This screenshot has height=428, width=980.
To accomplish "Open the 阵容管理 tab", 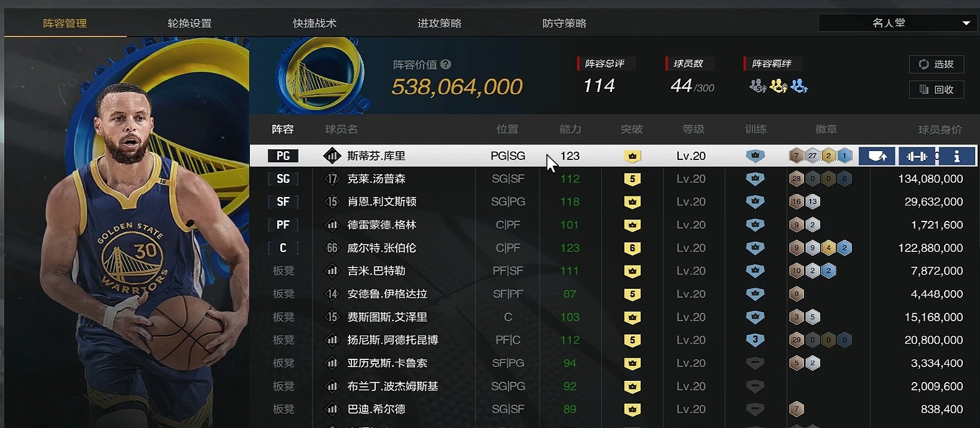I will (x=65, y=23).
